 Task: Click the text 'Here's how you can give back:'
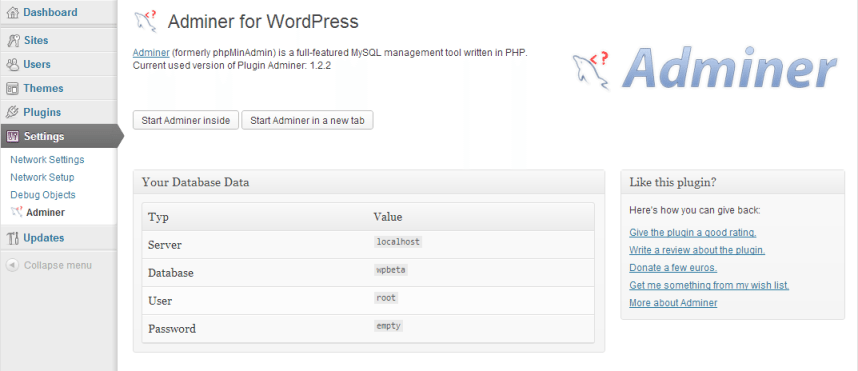point(695,210)
